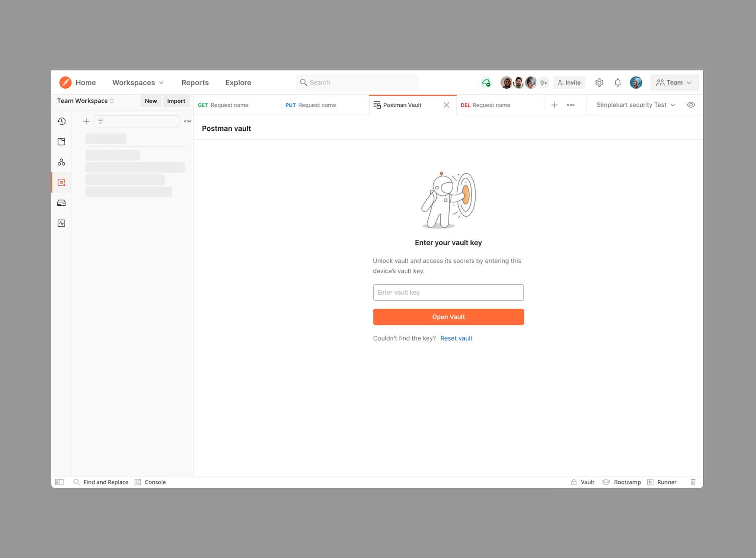This screenshot has width=756, height=558.
Task: Expand the Team dropdown
Action: click(674, 82)
